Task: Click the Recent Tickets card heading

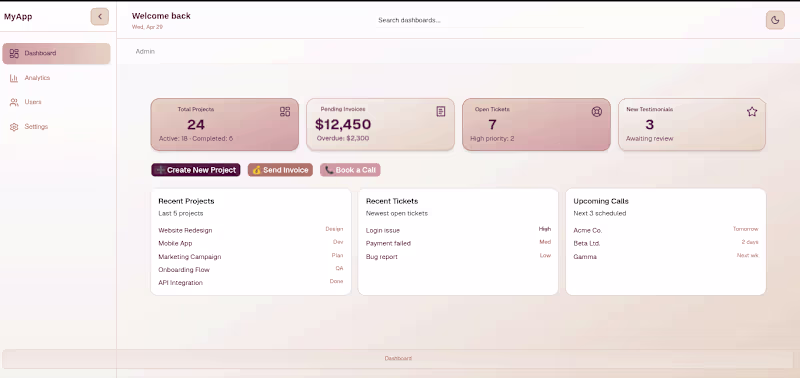Action: pos(392,201)
